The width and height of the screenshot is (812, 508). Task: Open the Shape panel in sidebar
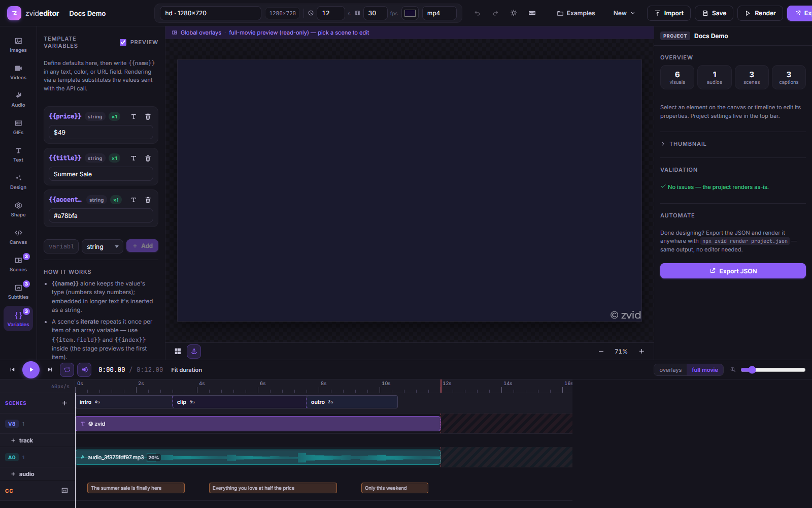click(18, 209)
